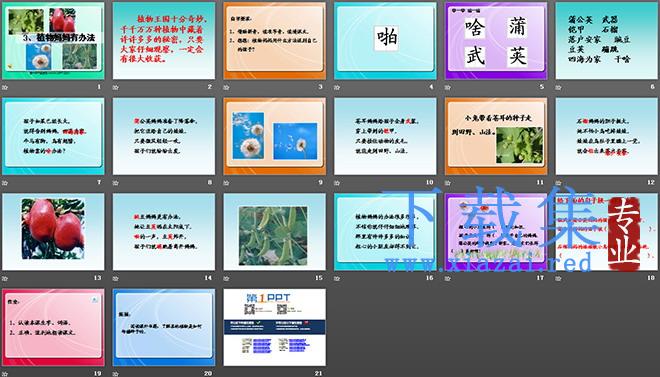Click animation star icon under slide 15
This screenshot has width=660, height=377.
coord(226,279)
